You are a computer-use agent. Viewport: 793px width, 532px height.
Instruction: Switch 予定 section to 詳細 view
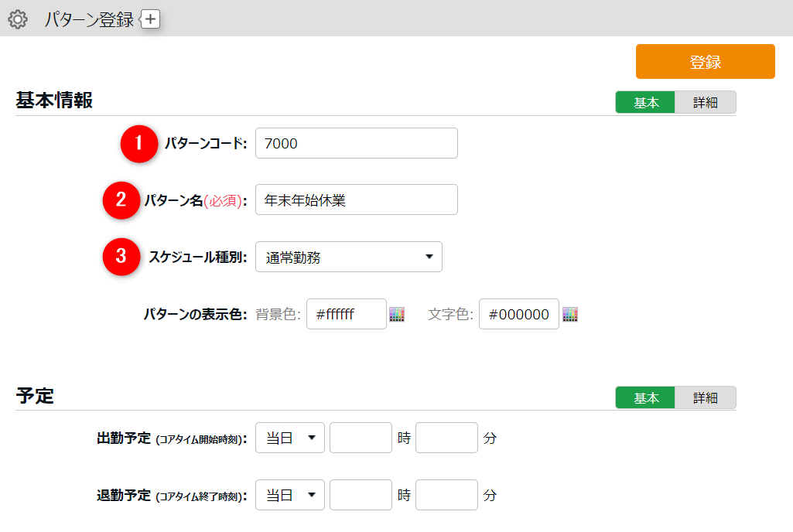pos(705,397)
